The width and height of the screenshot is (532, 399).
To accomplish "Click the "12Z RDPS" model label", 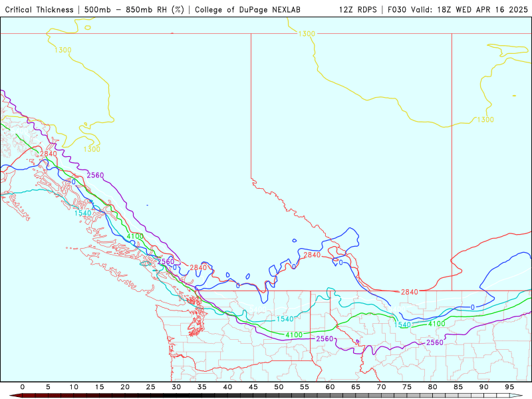I will click(x=358, y=10).
